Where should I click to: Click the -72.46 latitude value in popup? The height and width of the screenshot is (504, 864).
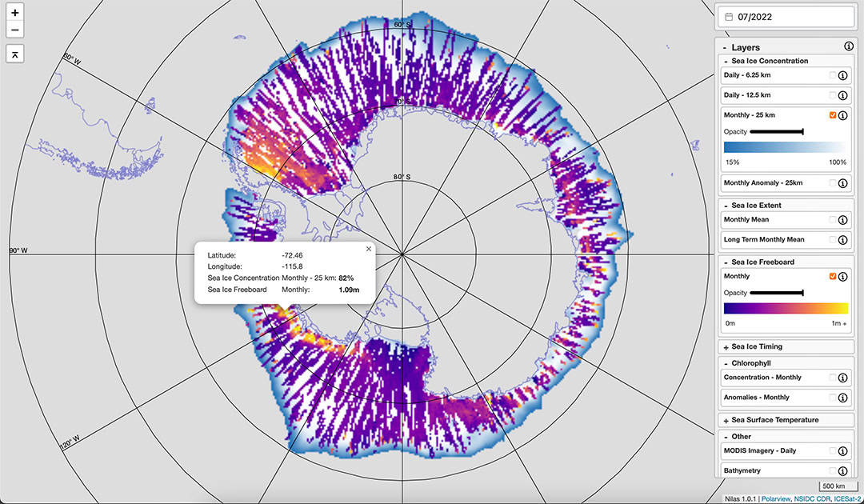click(x=292, y=255)
